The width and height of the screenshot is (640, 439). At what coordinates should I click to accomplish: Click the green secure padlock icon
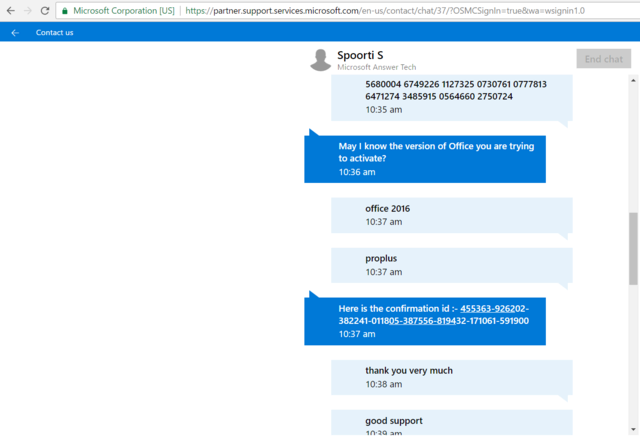coord(64,11)
